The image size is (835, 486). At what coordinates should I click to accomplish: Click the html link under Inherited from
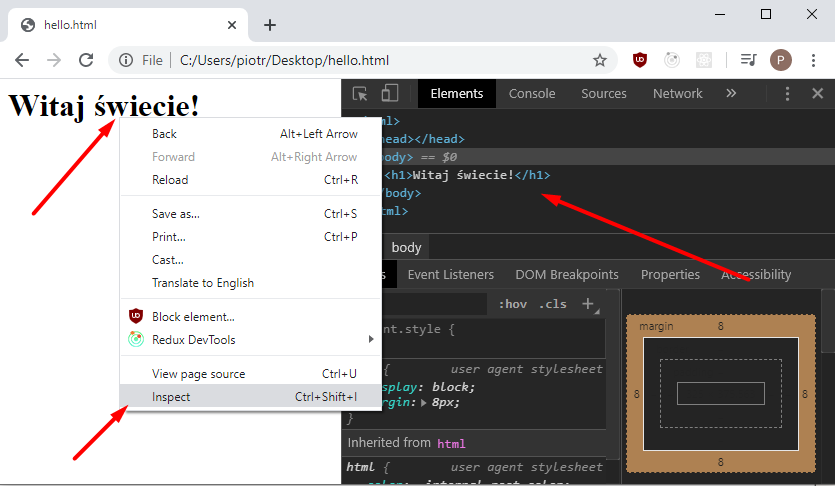tap(452, 443)
